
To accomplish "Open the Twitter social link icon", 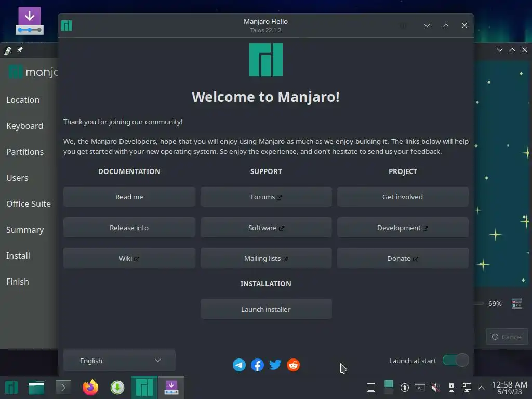I will [275, 365].
